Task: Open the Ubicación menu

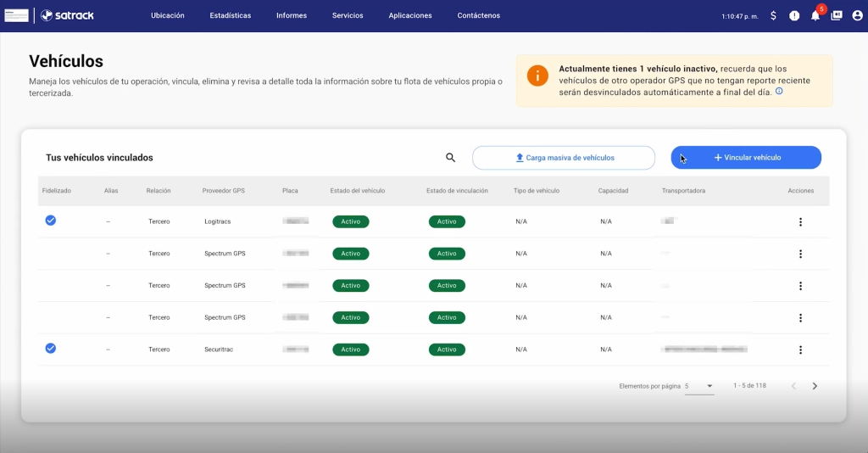Action: point(168,15)
